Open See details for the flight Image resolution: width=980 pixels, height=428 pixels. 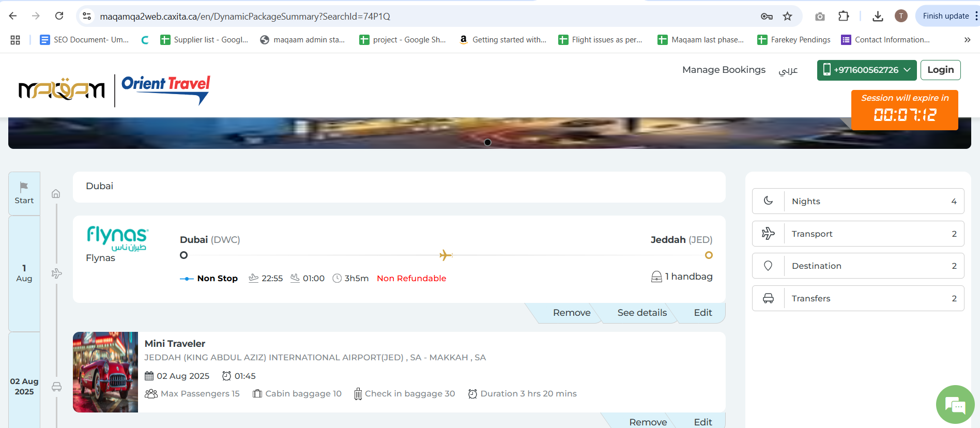coord(642,313)
